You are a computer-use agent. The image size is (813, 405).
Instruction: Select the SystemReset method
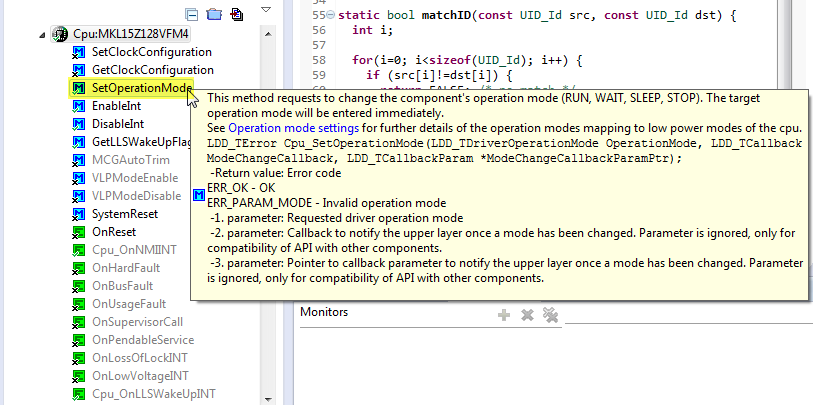point(124,214)
